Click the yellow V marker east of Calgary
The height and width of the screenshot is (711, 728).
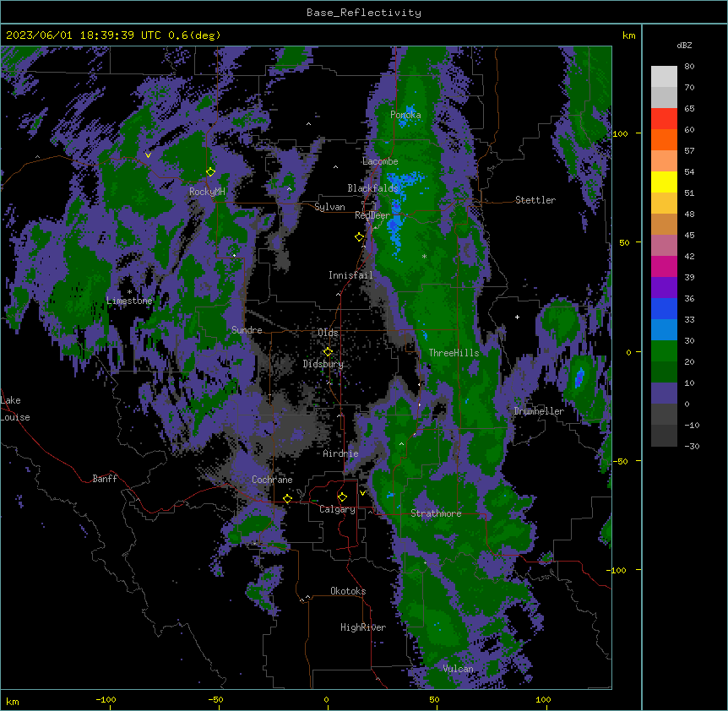pyautogui.click(x=362, y=493)
